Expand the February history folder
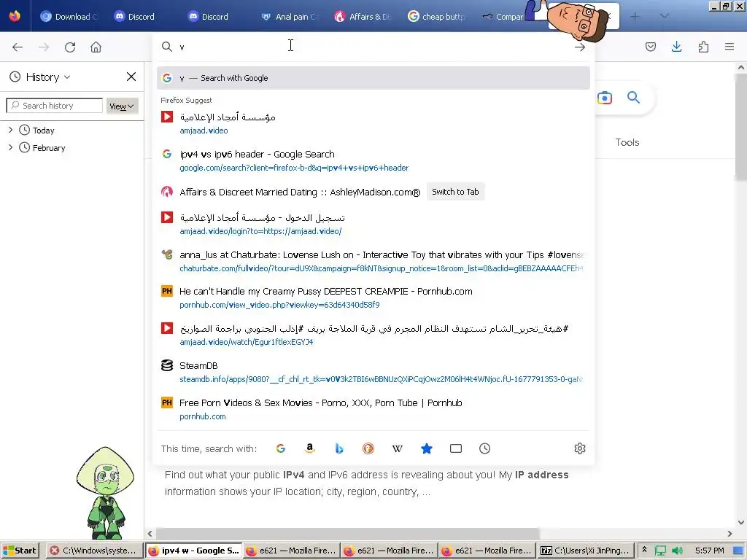Screen dimensions: 747x560 tap(10, 147)
